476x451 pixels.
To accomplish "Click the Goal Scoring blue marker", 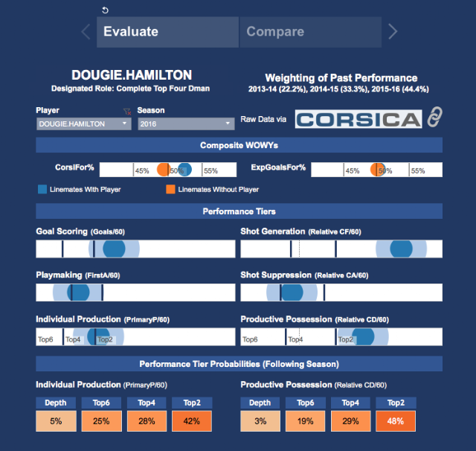I will click(114, 249).
